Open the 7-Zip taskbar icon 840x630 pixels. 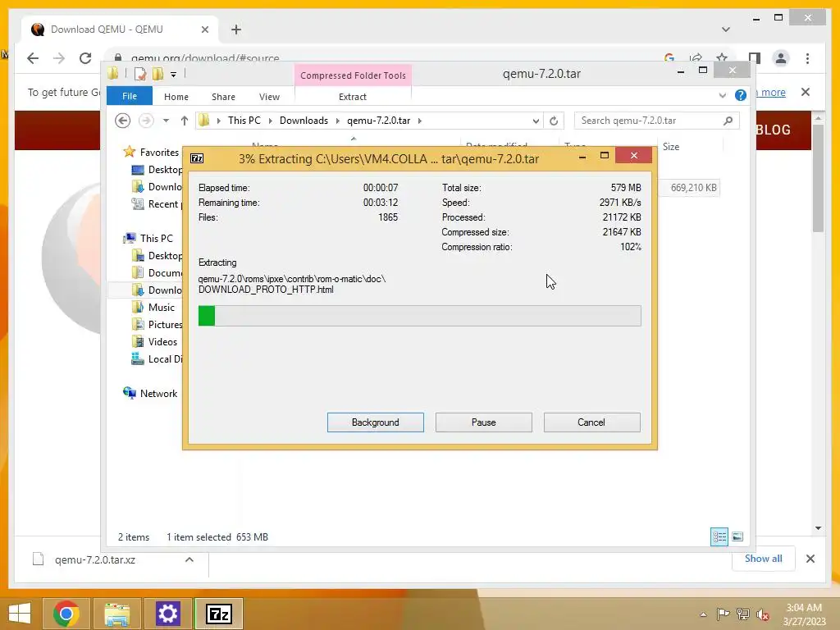[x=219, y=614]
